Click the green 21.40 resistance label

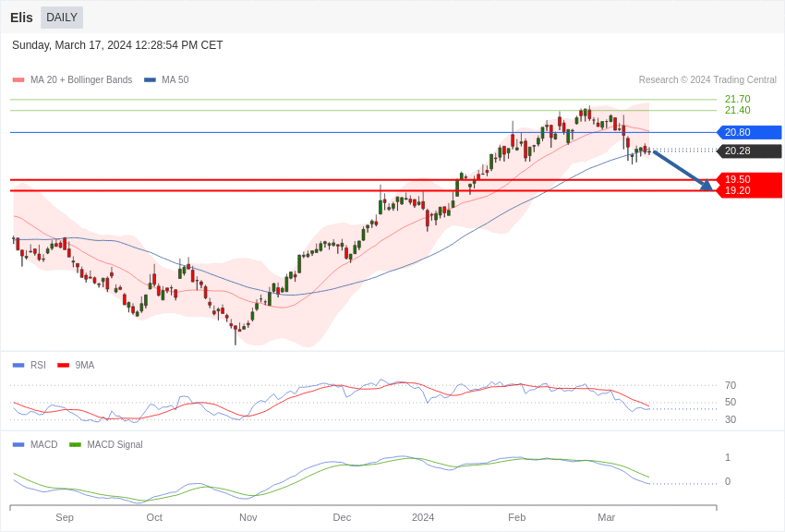point(737,110)
